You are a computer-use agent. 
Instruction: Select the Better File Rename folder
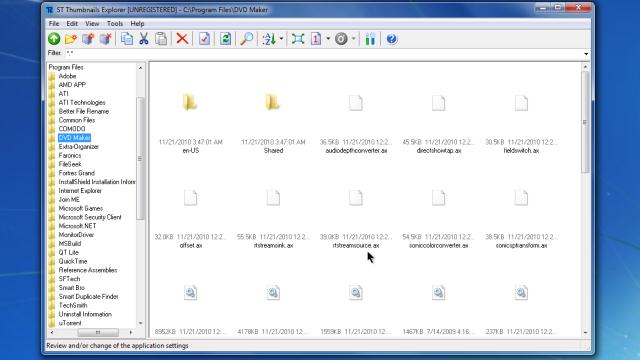(x=84, y=111)
